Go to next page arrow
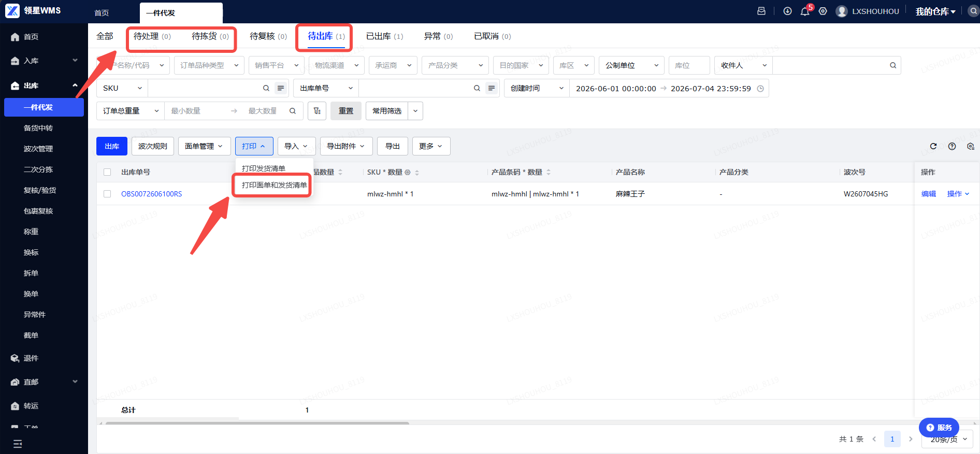 pyautogui.click(x=911, y=439)
